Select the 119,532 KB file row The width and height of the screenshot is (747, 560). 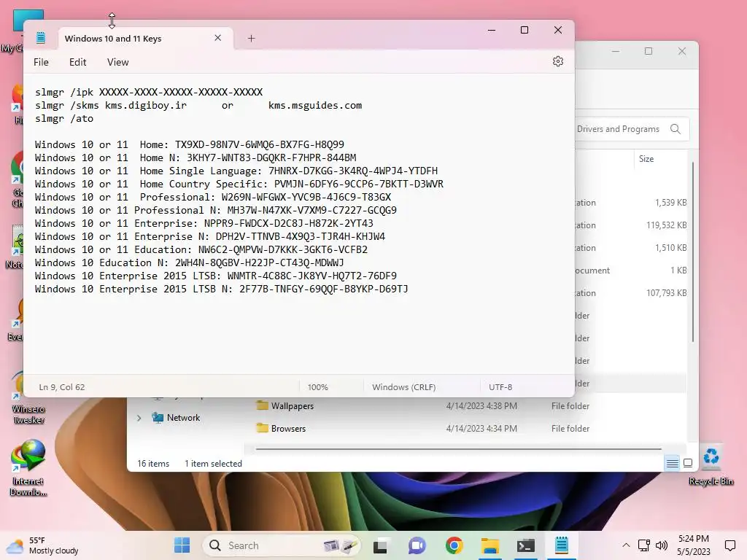click(631, 225)
